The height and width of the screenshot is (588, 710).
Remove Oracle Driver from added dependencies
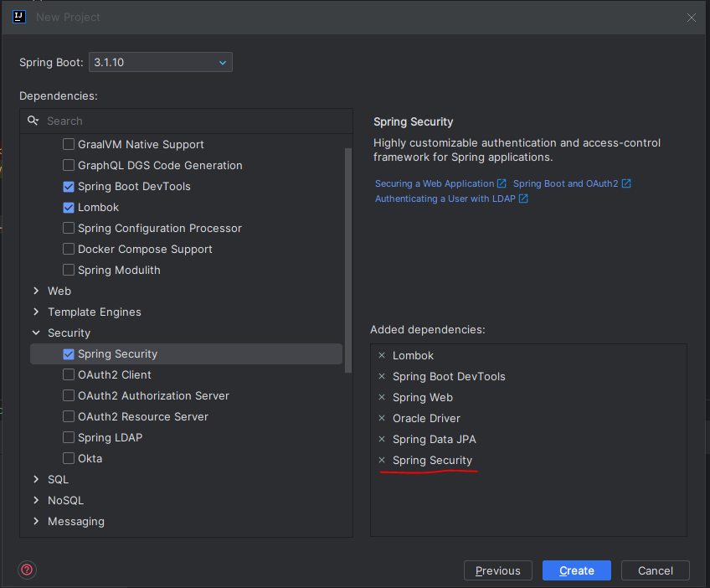click(x=382, y=418)
